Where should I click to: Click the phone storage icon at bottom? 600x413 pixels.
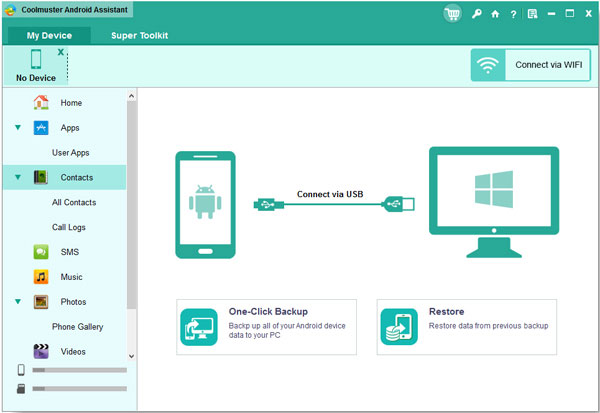21,370
